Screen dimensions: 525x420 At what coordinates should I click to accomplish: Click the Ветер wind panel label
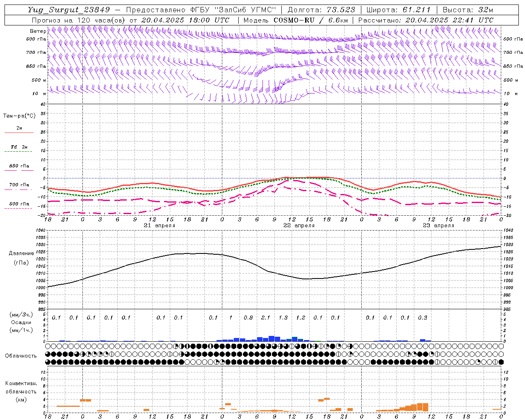coord(38,31)
